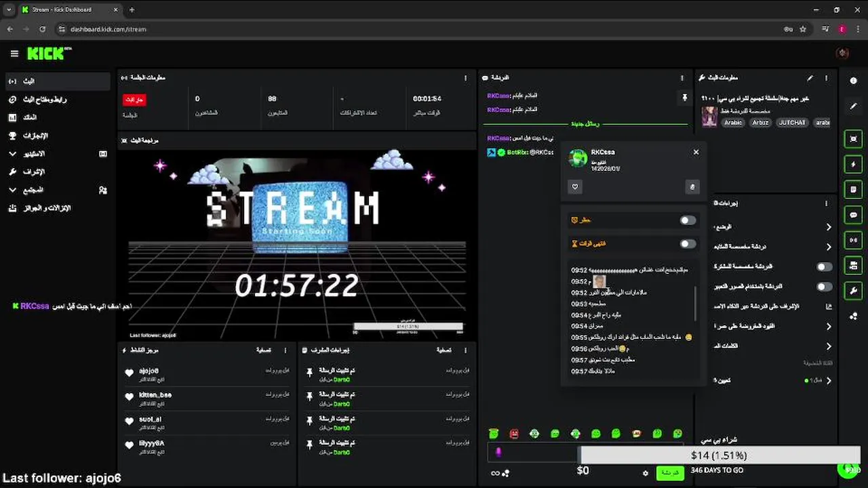This screenshot has height=488, width=868.
Task: Toggle the timeout switch for RKCssa
Action: point(688,243)
